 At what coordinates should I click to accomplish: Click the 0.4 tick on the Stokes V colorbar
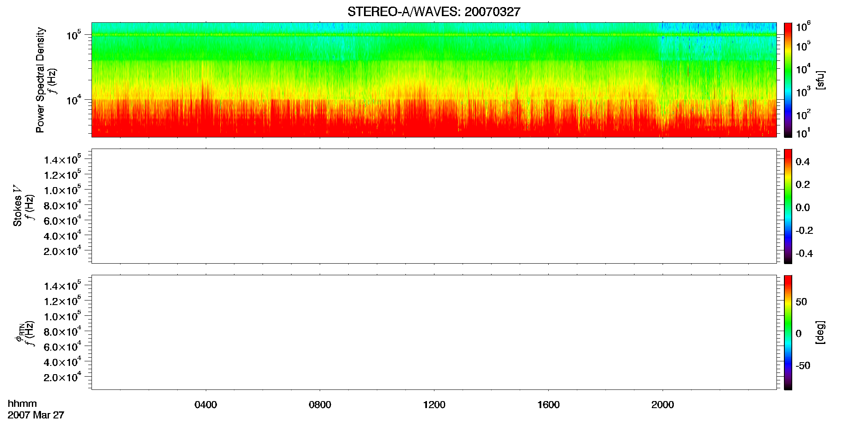pos(803,161)
